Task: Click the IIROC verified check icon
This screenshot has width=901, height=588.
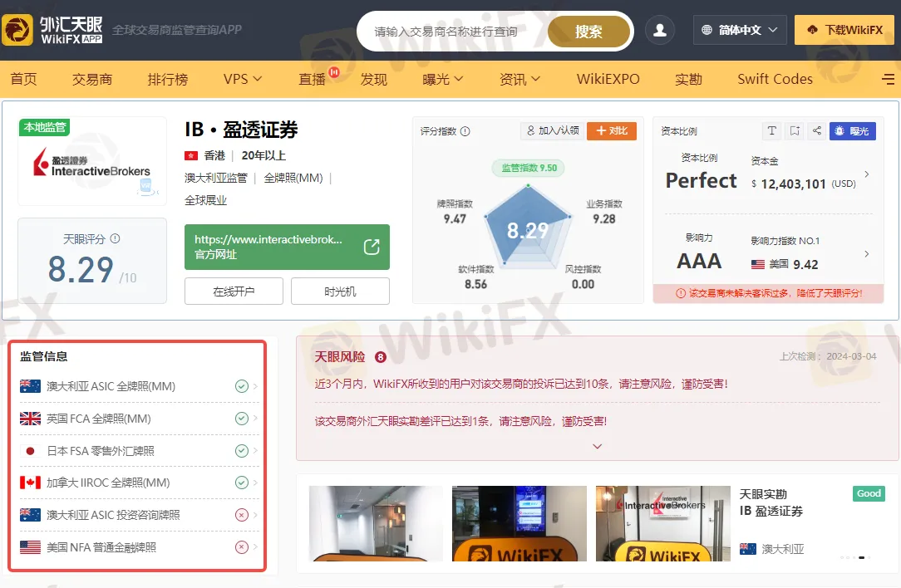Action: 242,483
